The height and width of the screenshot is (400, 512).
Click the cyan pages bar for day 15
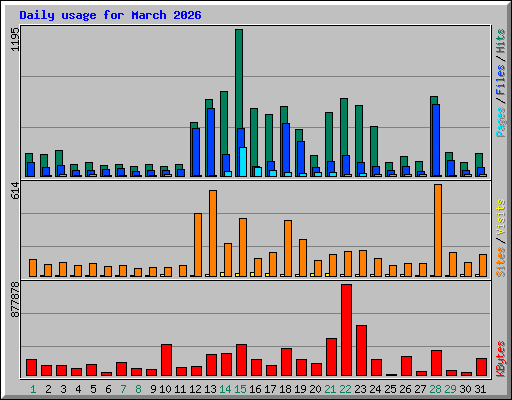click(243, 162)
